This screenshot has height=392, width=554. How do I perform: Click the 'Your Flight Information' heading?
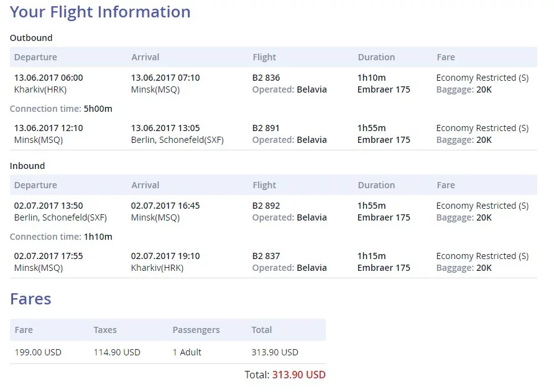click(100, 12)
